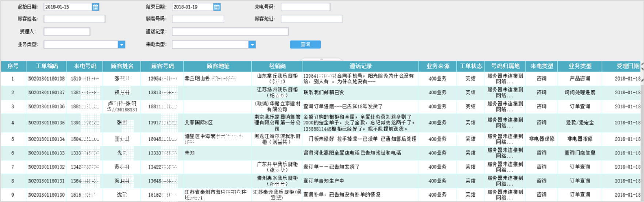Screen dimensions: 644x202
Task: Click the 受理人 input field
Action: coord(67,32)
